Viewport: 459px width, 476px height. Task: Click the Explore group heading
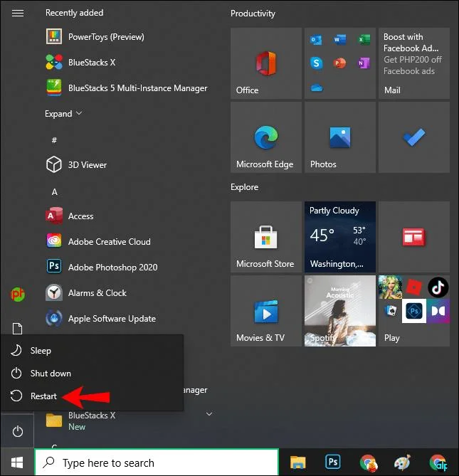point(245,187)
